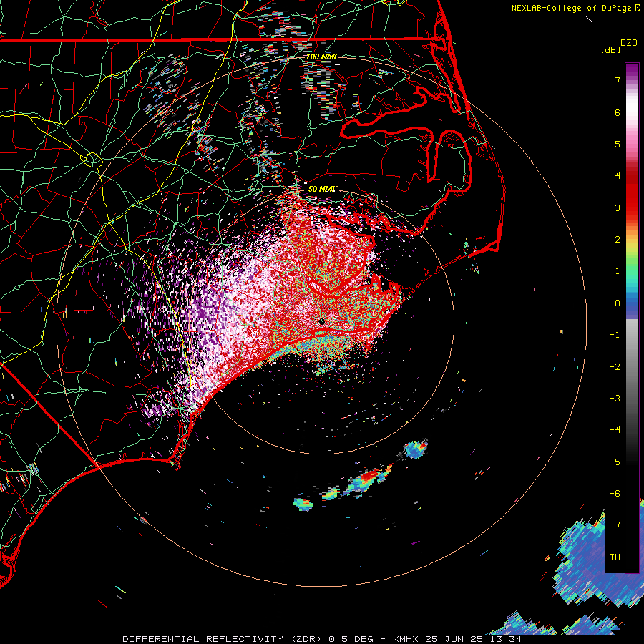Select the -1 value on the scale
The image size is (644, 644).
(x=615, y=335)
